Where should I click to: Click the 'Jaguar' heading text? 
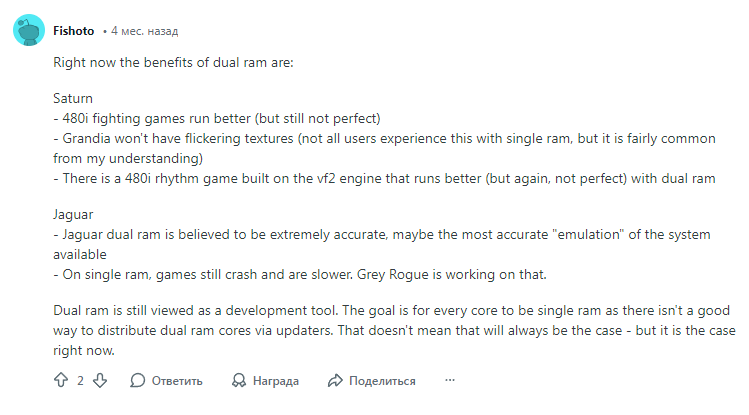click(75, 214)
